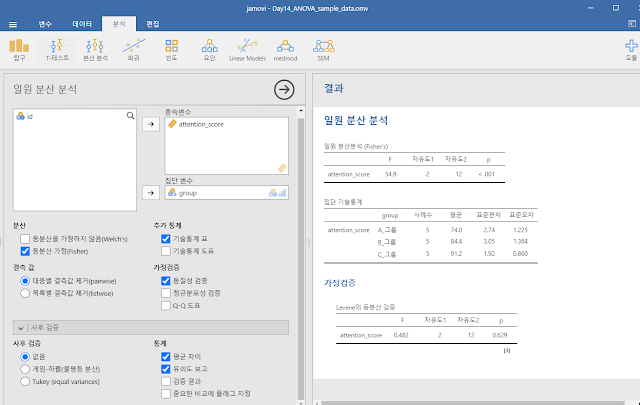Click Levene F value 0.482
Screen dimensions: 640x405
(401, 335)
